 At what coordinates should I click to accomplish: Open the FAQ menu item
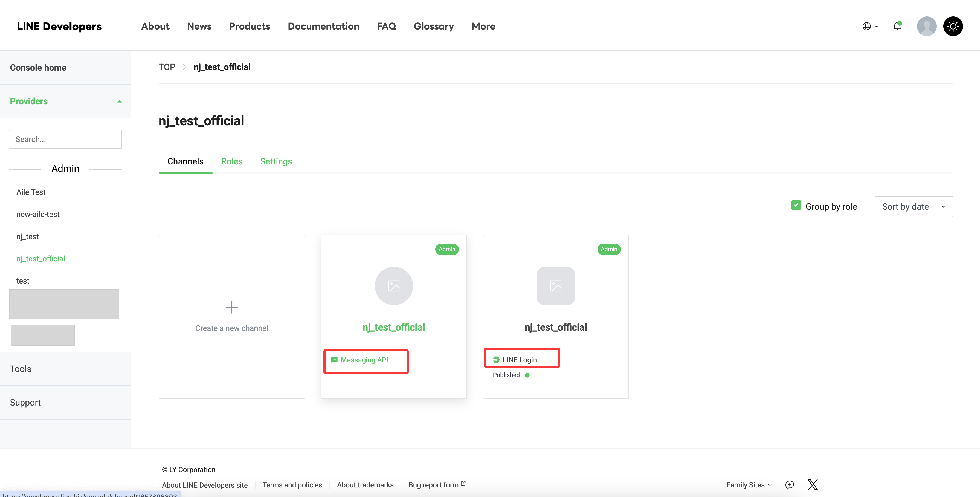pos(386,26)
